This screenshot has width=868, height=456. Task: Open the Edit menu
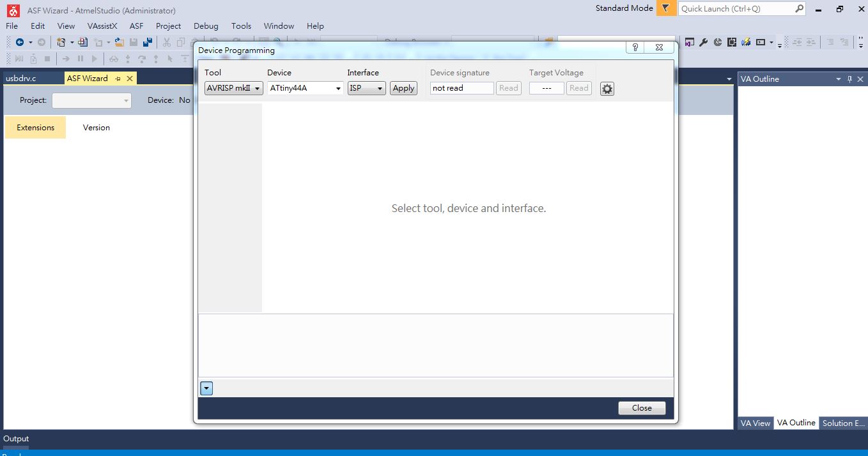(x=38, y=26)
